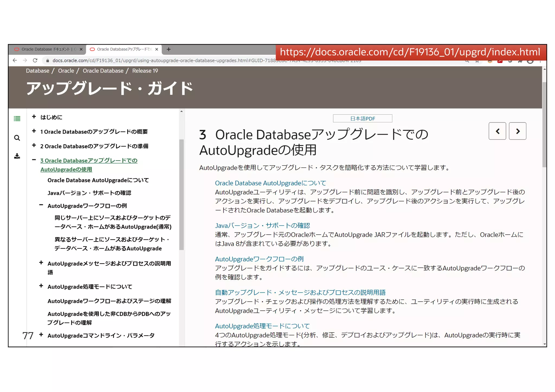This screenshot has height=392, width=555.
Task: Open 同じサーバー上にソースおよびターゲット AutoUpgrade(通常)
Action: point(113,222)
